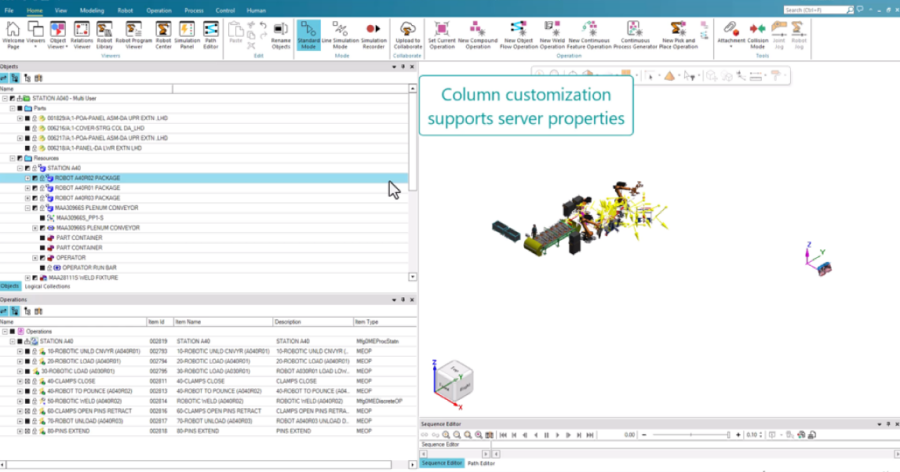Click the Path Editor icon

[x=211, y=34]
